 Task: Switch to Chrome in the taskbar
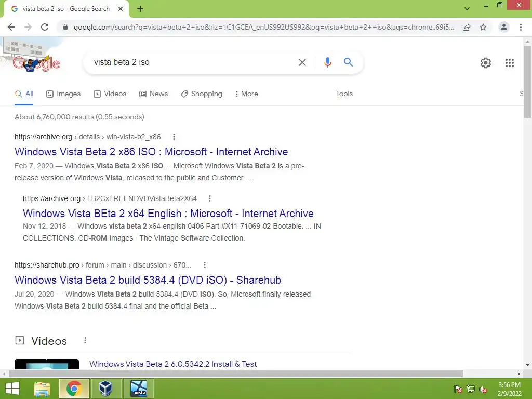(74, 389)
